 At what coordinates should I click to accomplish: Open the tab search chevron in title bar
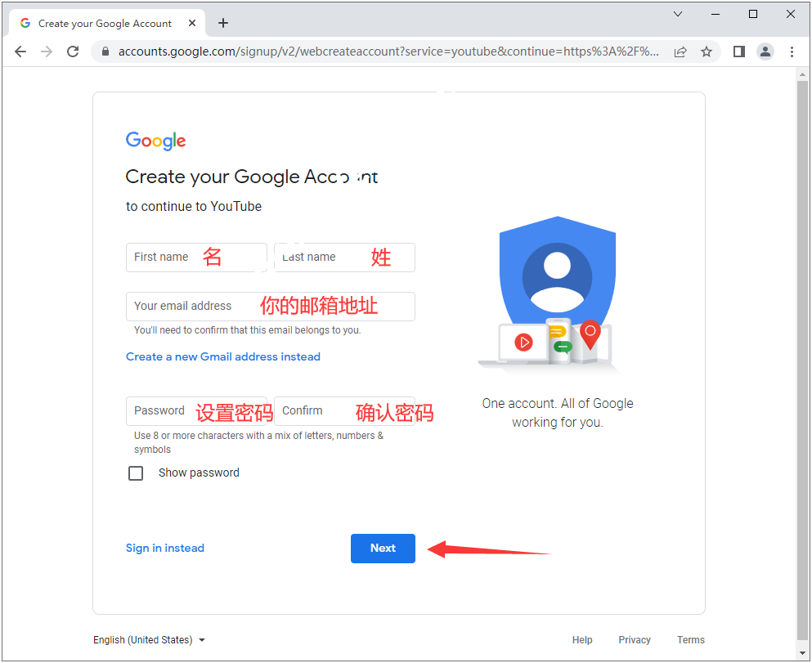click(678, 14)
